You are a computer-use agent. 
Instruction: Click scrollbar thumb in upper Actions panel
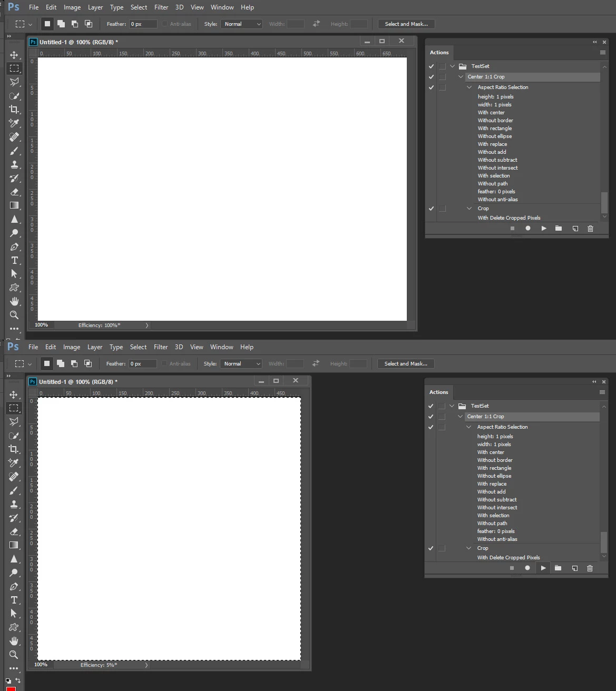click(604, 202)
